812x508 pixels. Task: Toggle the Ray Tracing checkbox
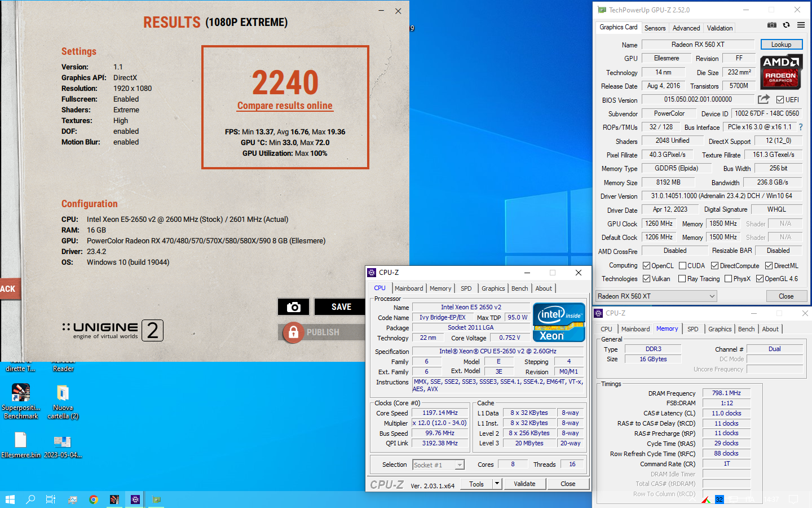(x=682, y=279)
